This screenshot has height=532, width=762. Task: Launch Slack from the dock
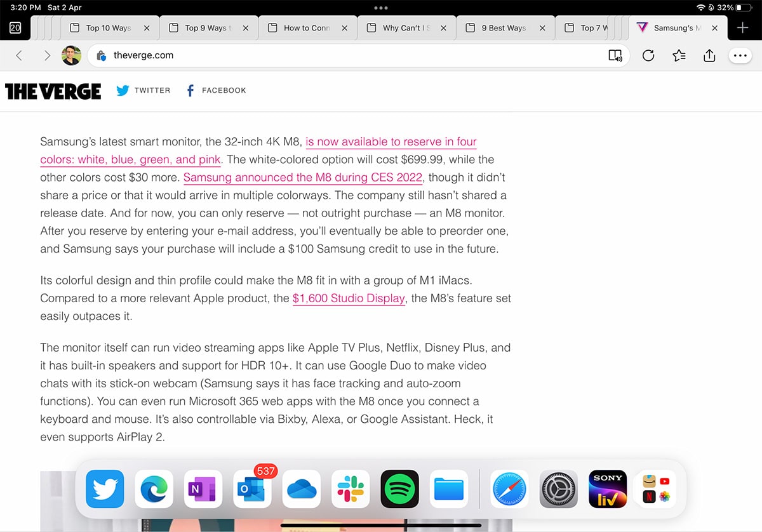coord(351,489)
